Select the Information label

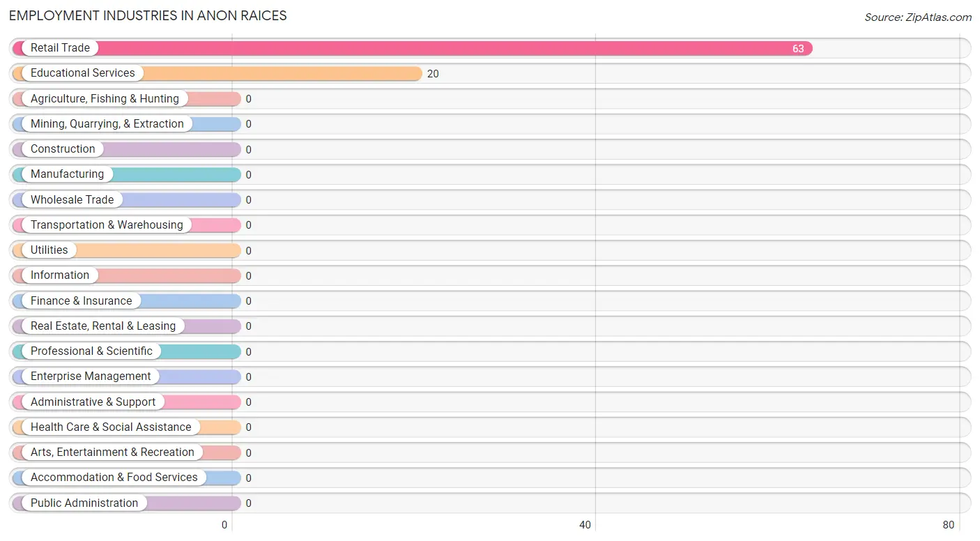coord(60,275)
